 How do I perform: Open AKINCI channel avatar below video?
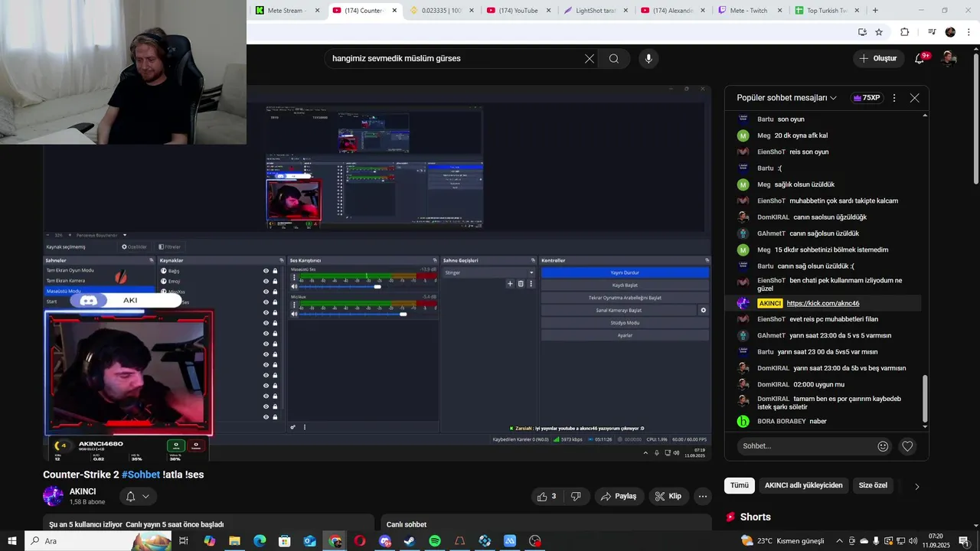53,496
